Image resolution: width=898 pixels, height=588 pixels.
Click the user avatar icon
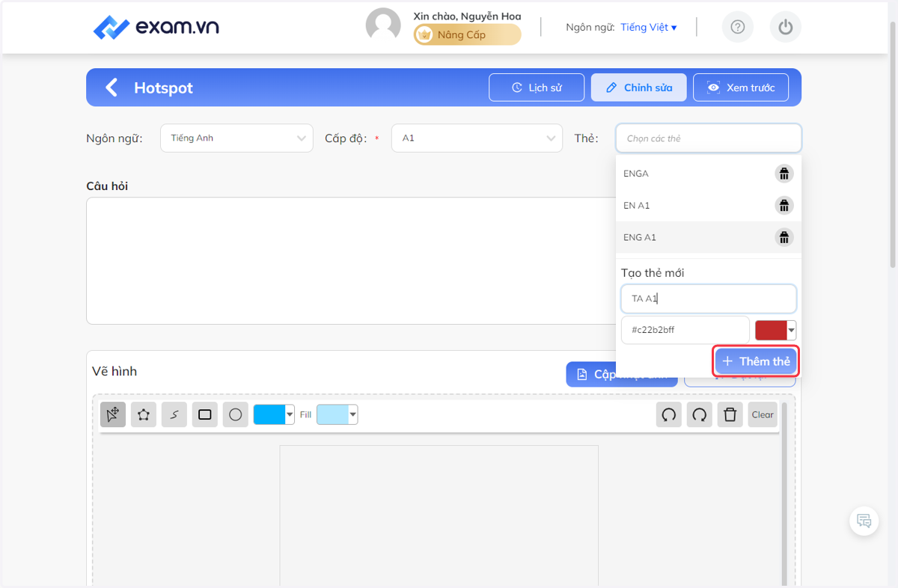[383, 26]
